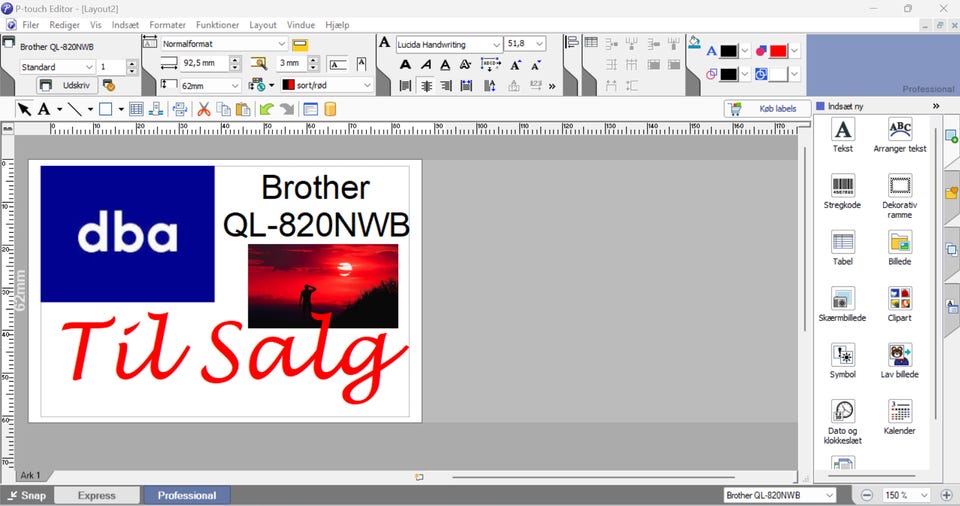This screenshot has height=506, width=960.
Task: Select the Text tool in drawing toolbar
Action: point(44,109)
